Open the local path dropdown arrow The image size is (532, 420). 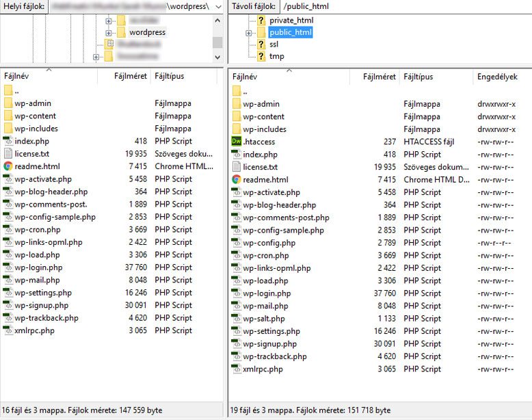(219, 6)
